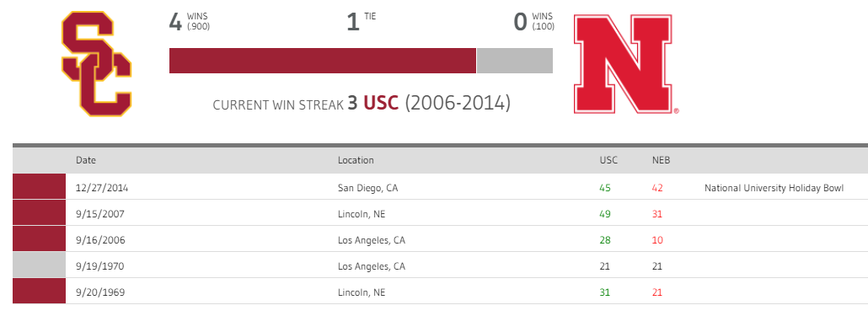
Task: Click the USC score column header
Action: (608, 160)
